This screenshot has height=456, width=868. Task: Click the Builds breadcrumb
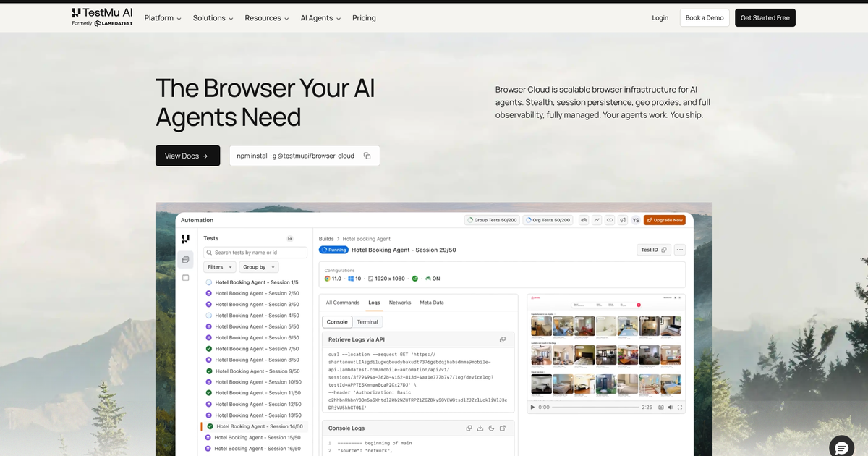(x=326, y=239)
